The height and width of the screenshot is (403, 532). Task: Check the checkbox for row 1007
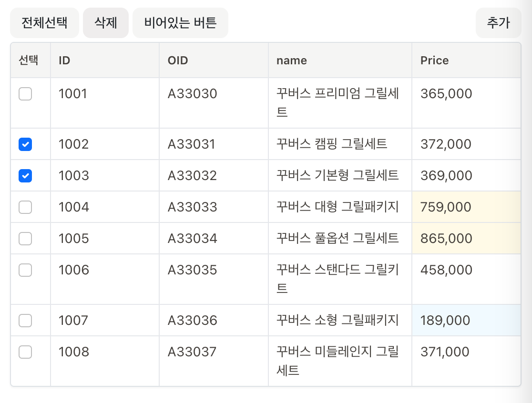[25, 321]
